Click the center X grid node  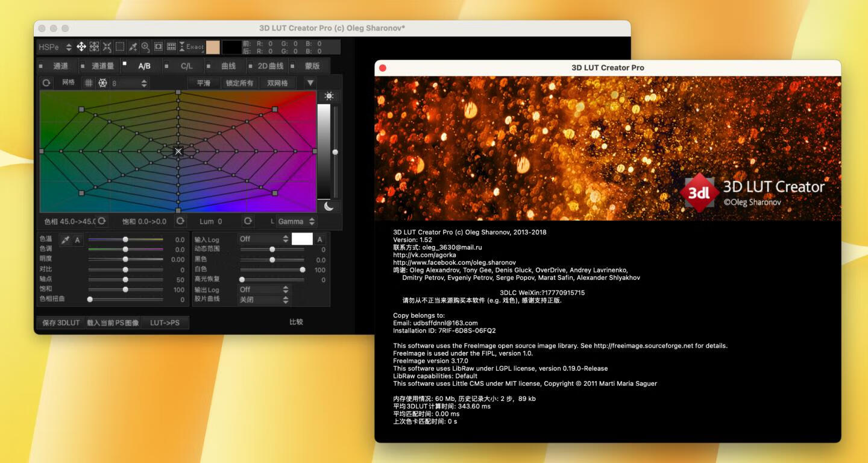178,151
